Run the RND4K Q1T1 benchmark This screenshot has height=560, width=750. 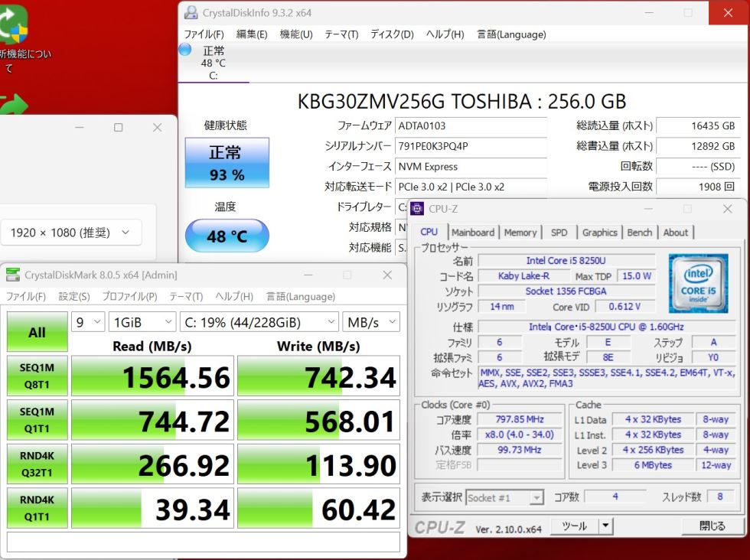(37, 508)
